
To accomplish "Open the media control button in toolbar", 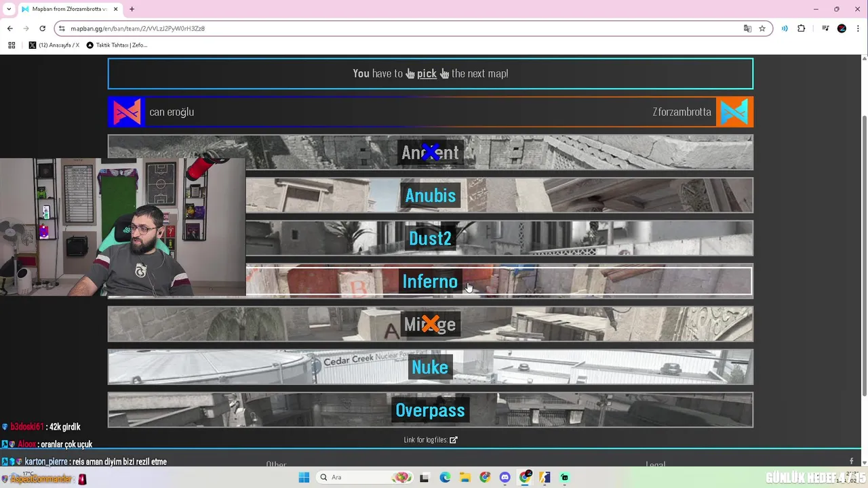I will [825, 28].
